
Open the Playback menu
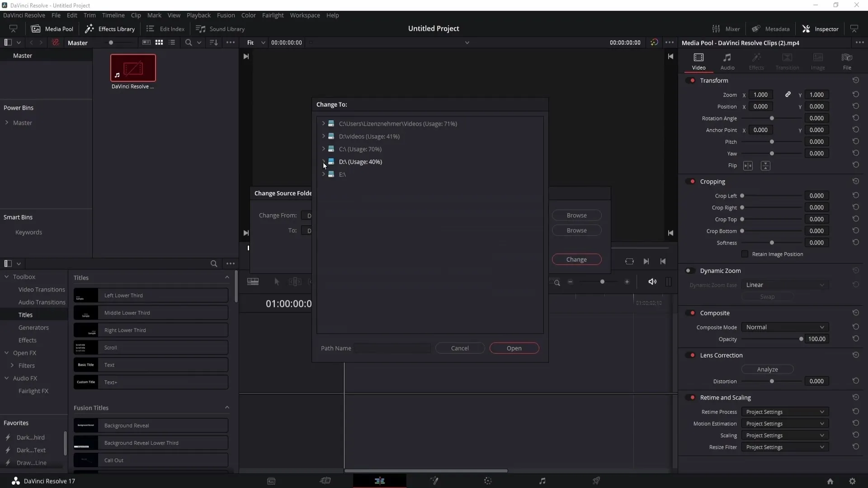(x=198, y=15)
